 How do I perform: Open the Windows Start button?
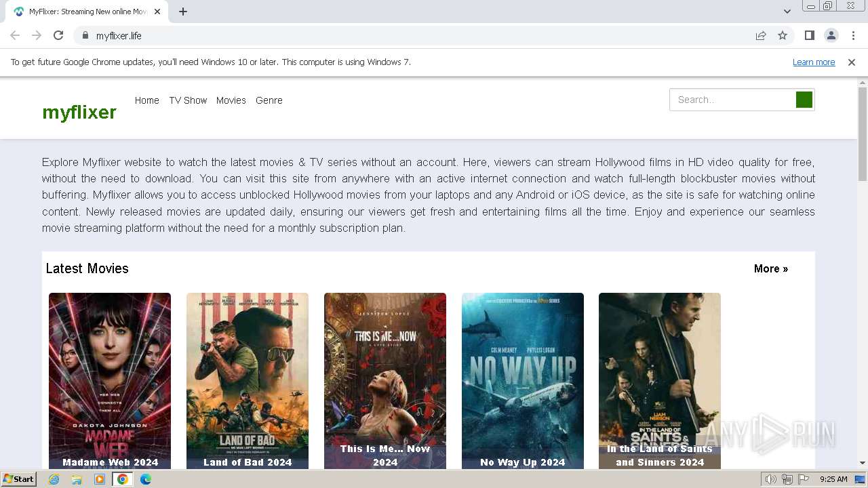pos(18,479)
